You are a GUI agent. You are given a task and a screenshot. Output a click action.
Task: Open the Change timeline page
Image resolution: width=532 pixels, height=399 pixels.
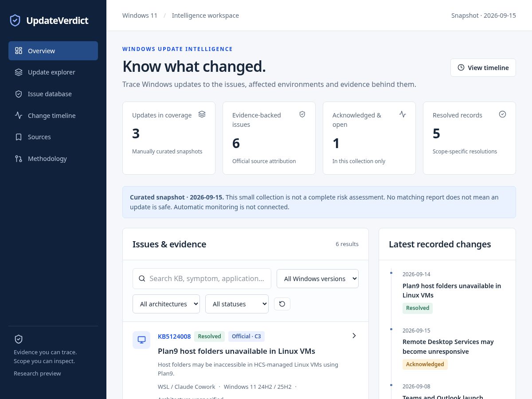(x=53, y=115)
